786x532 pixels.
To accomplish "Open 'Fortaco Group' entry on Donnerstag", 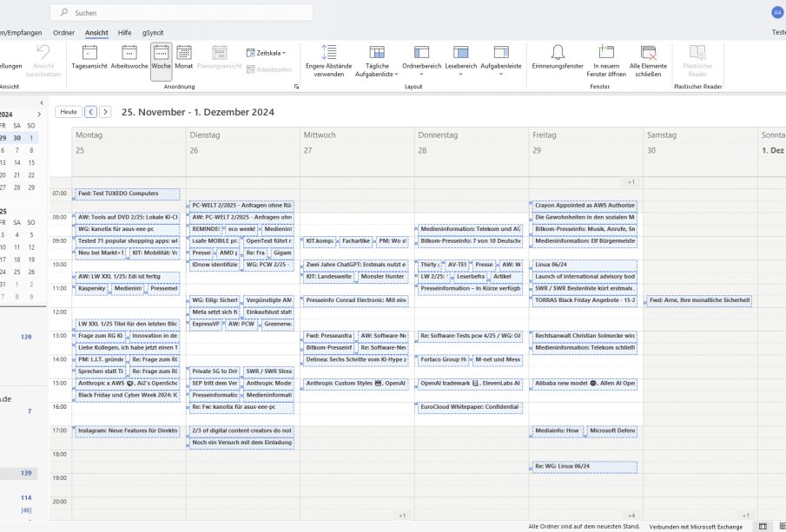I will coord(443,359).
